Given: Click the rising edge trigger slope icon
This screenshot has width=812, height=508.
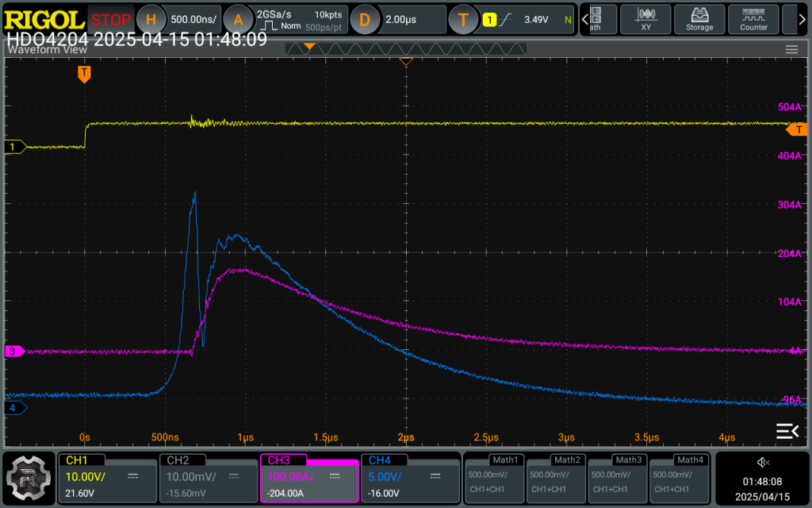Looking at the screenshot, I should point(504,20).
